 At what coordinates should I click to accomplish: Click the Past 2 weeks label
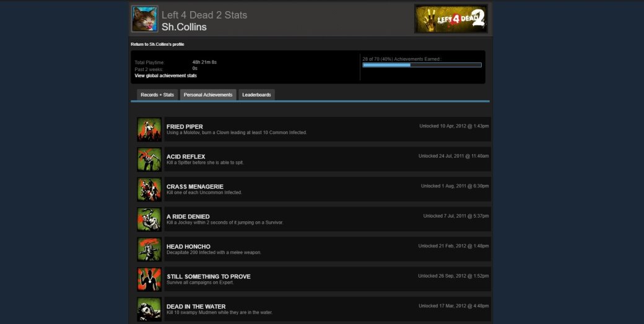click(149, 69)
